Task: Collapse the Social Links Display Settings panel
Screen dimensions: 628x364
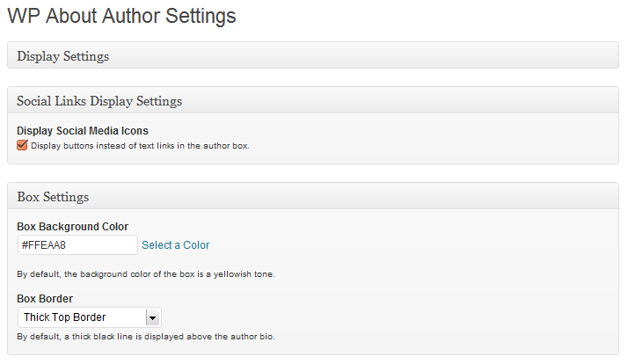Action: point(99,101)
